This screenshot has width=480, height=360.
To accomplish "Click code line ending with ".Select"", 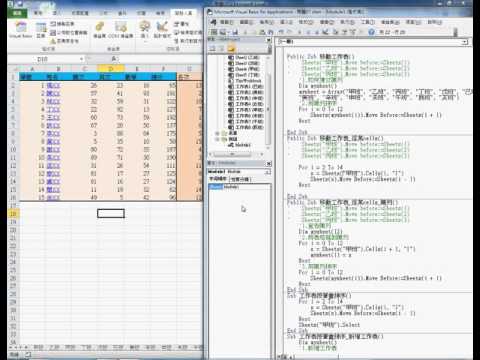I will [x=329, y=325].
